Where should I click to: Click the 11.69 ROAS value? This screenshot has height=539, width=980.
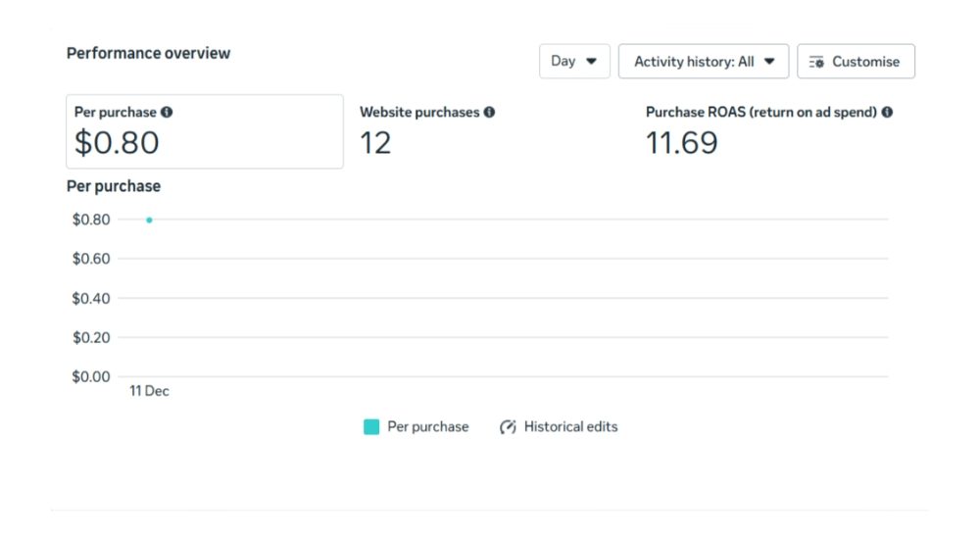[681, 143]
